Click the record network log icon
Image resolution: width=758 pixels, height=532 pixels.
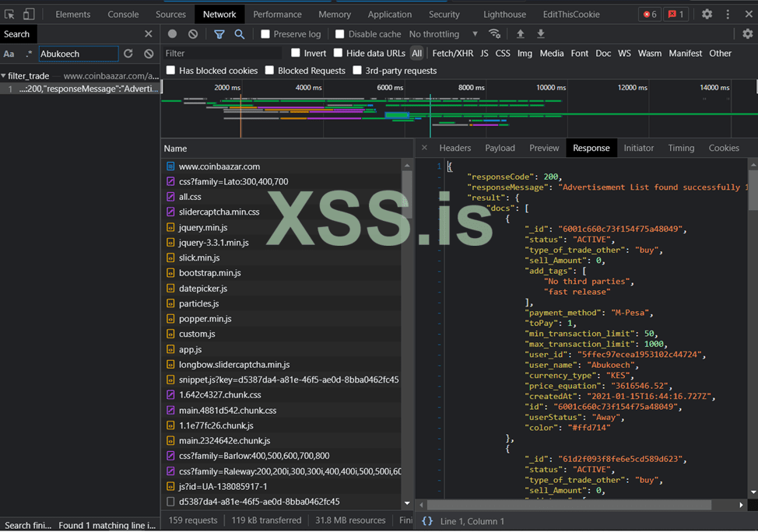coord(172,34)
